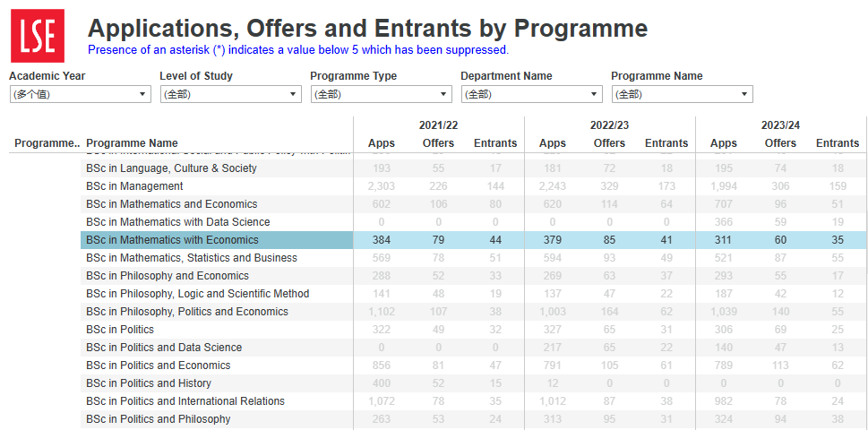
Task: Click the 2023/24 year header
Action: (x=780, y=125)
